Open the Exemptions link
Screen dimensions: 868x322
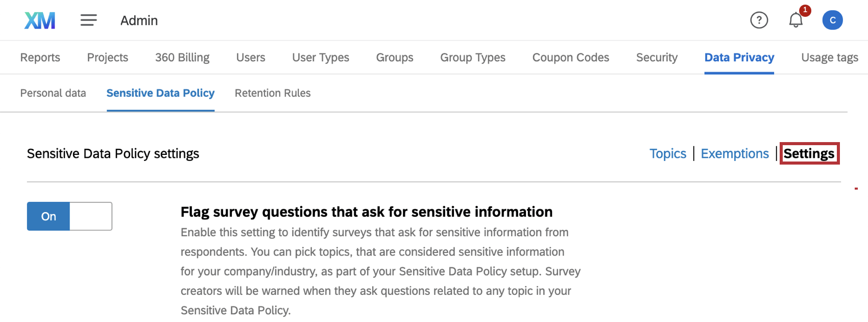pyautogui.click(x=735, y=154)
